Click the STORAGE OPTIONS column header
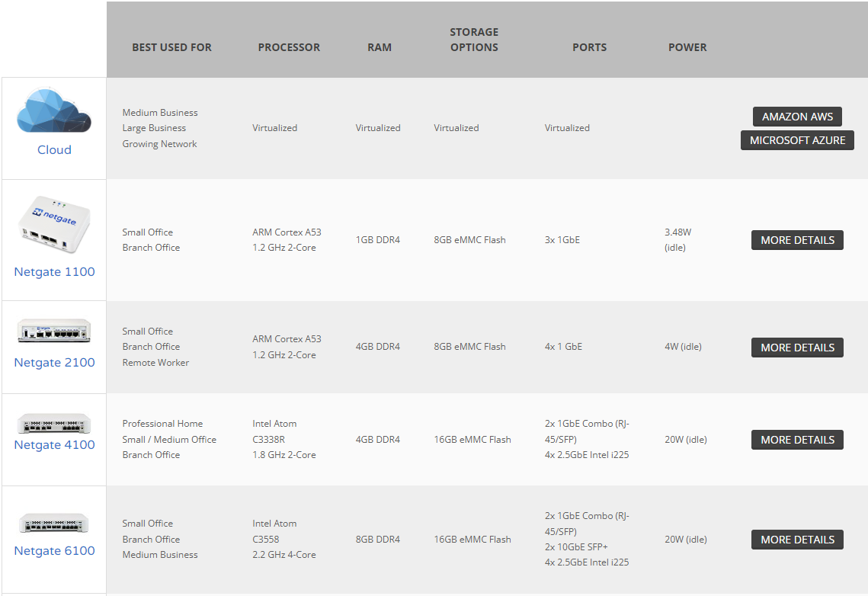Screen dimensions: 868x596 pyautogui.click(x=474, y=40)
